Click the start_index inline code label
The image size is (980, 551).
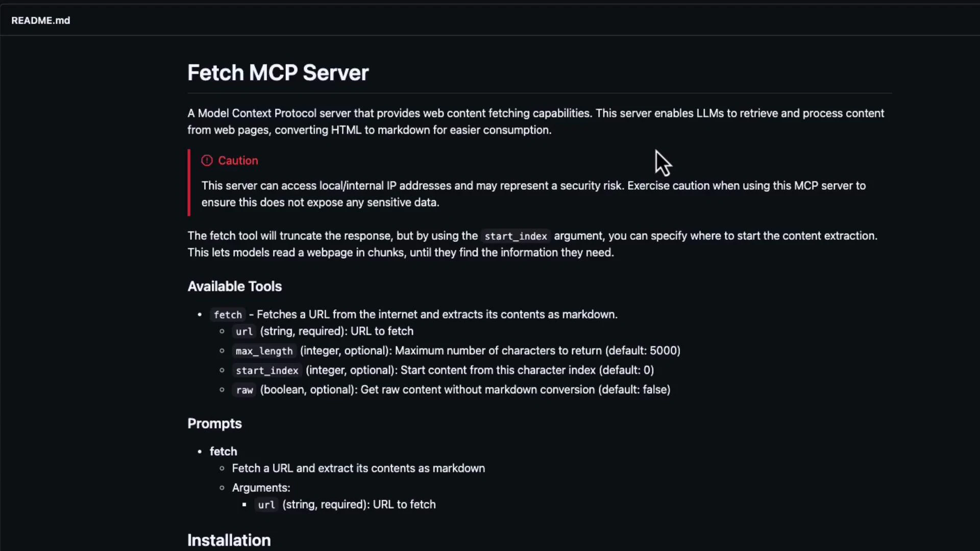point(266,371)
